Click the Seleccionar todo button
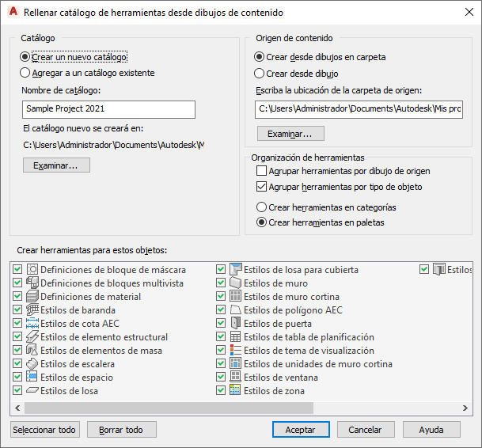Screen dimensions: 482x448 tap(45, 430)
